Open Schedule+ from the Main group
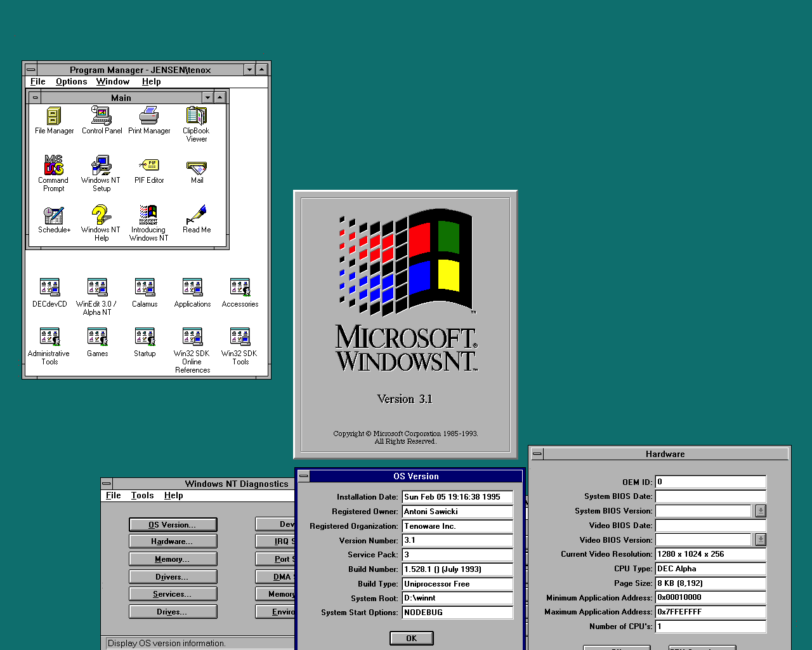 53,216
